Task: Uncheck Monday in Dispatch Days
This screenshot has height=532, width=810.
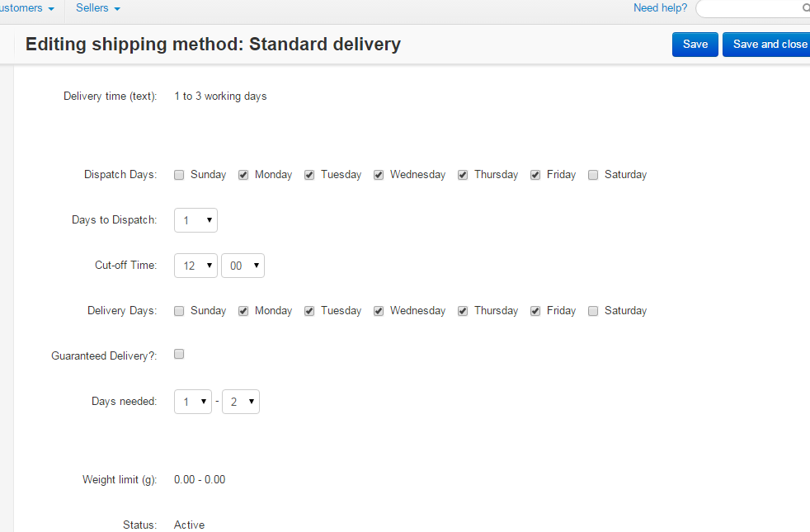Action: pyautogui.click(x=243, y=175)
